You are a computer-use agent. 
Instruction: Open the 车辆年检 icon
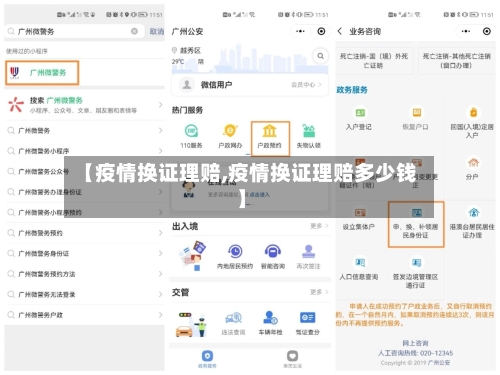270,318
